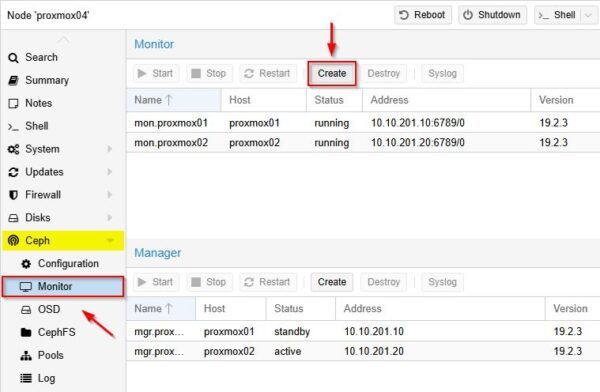Click Destroy in the Monitor toolbar
This screenshot has height=392, width=600.
coord(383,73)
